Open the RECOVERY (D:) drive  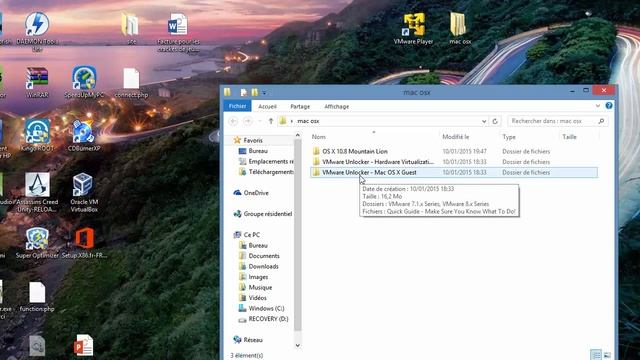268,319
